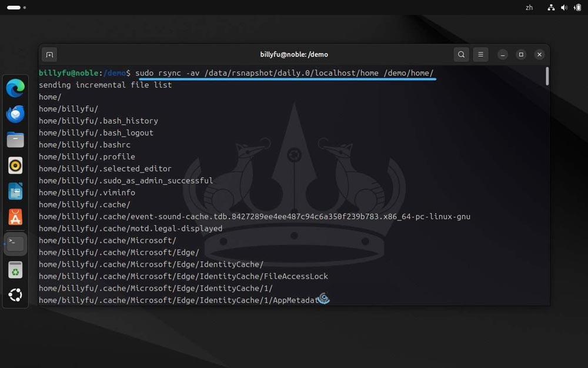The height and width of the screenshot is (368, 588).
Task: Click the network status icon
Action: [551, 8]
